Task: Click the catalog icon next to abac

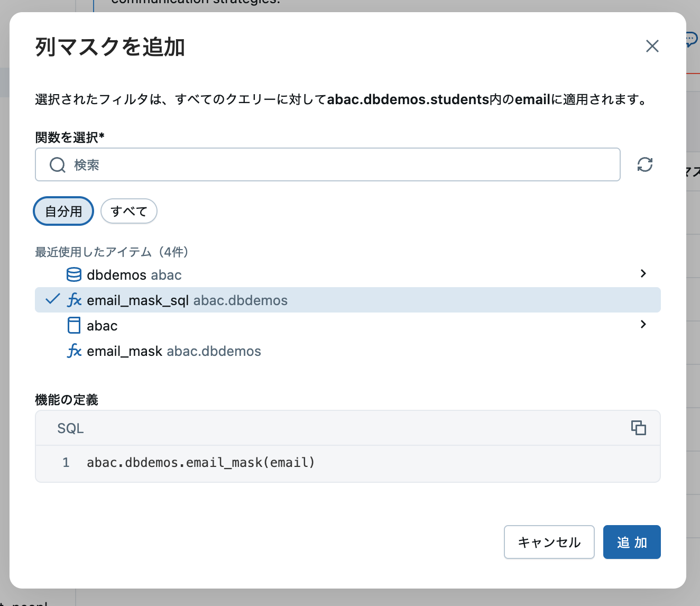Action: (x=73, y=325)
